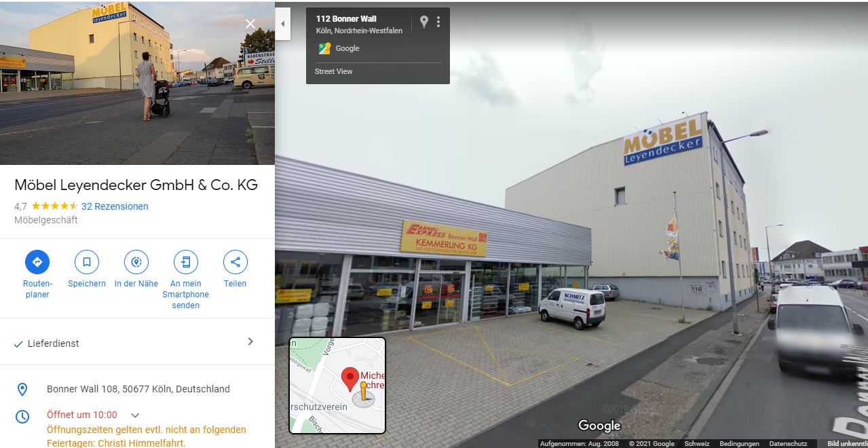Share the place with Teilen icon

coord(235,262)
